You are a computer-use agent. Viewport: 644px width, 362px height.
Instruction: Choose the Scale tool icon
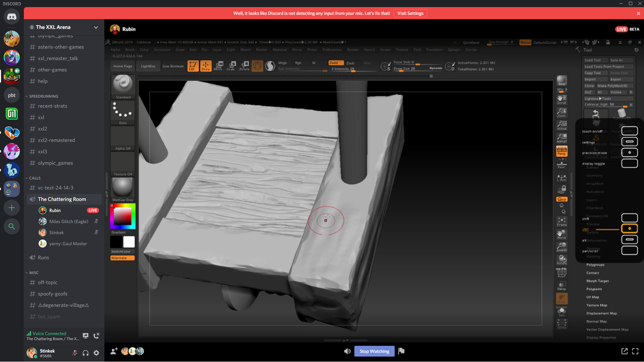pyautogui.click(x=231, y=66)
